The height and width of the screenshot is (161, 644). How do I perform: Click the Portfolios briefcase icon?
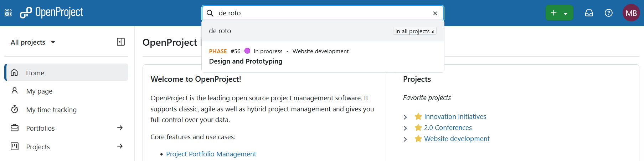[x=14, y=128]
